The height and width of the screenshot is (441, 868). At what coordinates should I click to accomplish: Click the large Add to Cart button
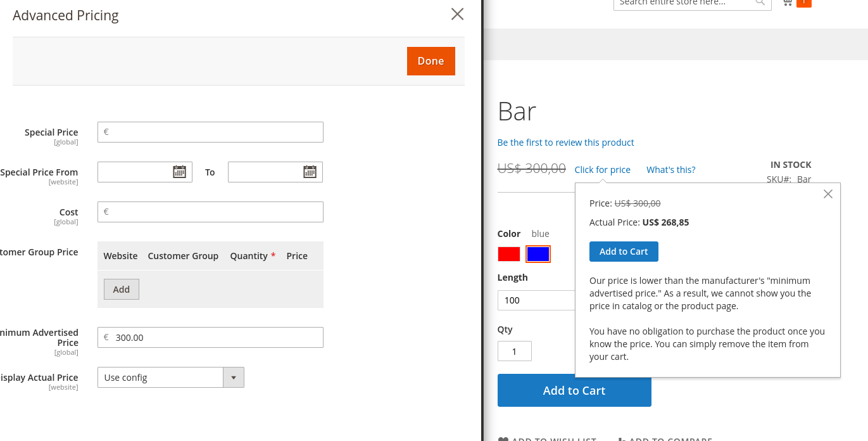574,390
